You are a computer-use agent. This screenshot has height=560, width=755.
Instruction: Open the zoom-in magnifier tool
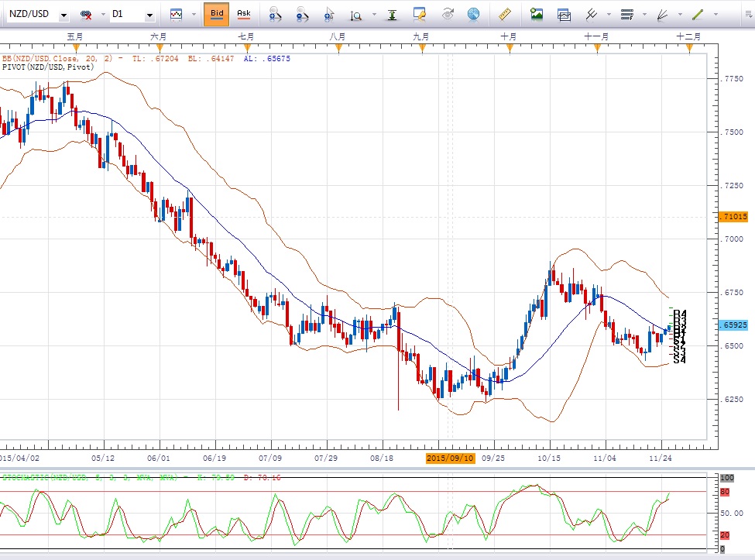[275, 13]
